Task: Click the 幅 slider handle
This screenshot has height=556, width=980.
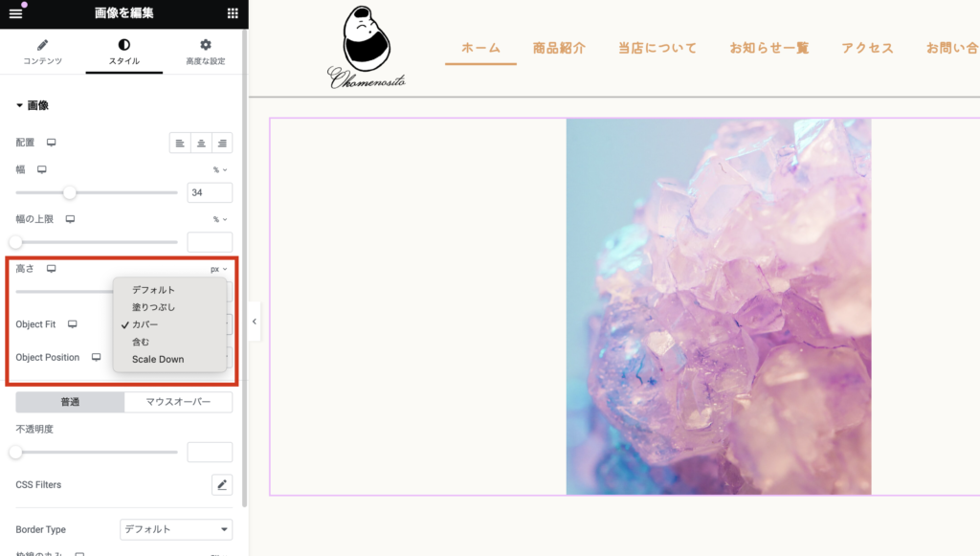Action: [x=69, y=192]
